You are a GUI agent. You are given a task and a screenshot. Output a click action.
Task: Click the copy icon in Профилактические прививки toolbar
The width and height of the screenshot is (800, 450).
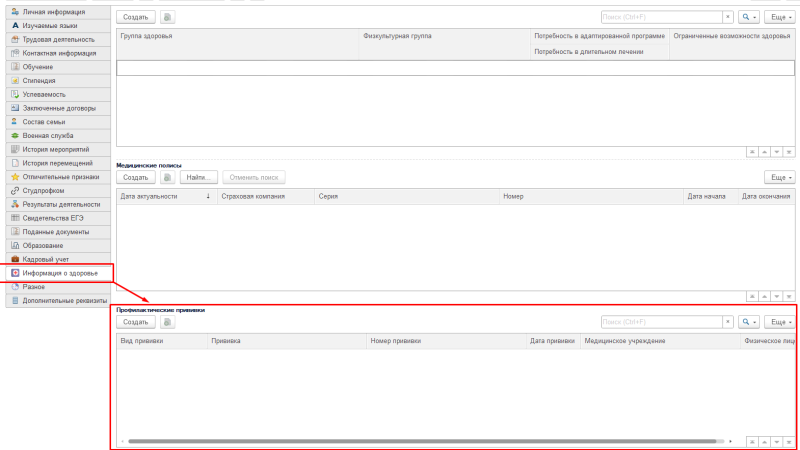pyautogui.click(x=167, y=322)
